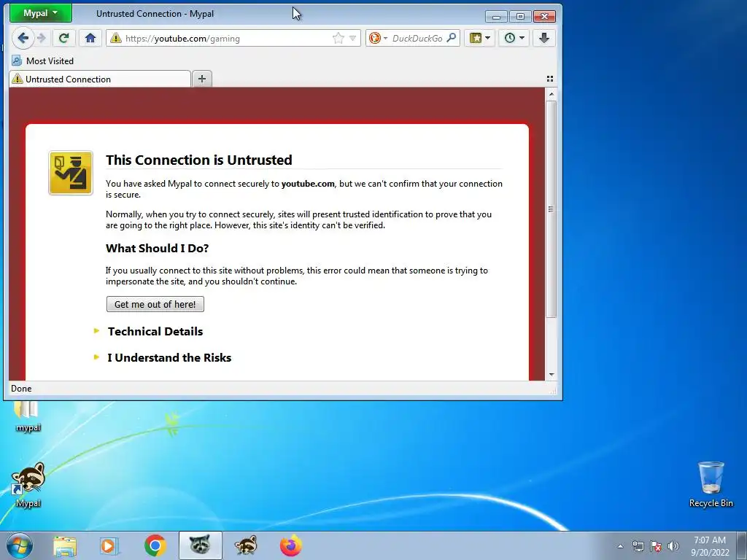Reload the current page

click(x=63, y=38)
